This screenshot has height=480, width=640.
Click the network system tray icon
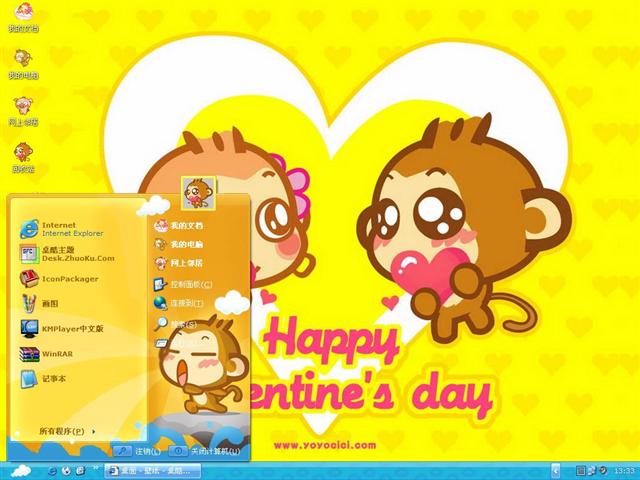[x=592, y=471]
